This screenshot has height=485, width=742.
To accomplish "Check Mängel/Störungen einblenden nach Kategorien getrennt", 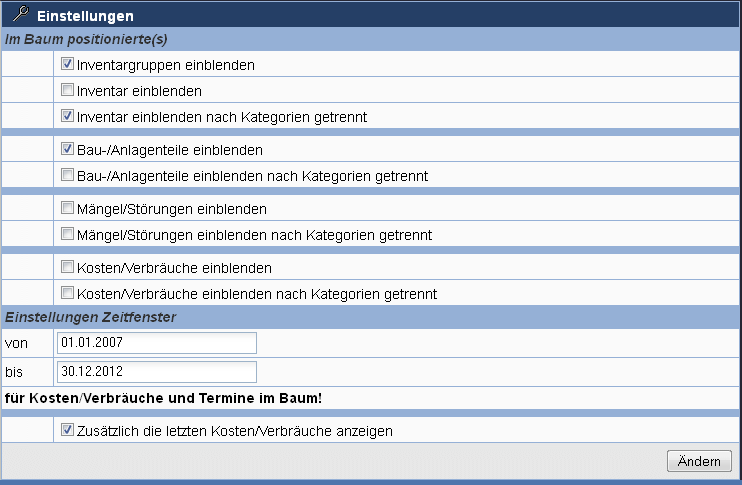I will [67, 234].
